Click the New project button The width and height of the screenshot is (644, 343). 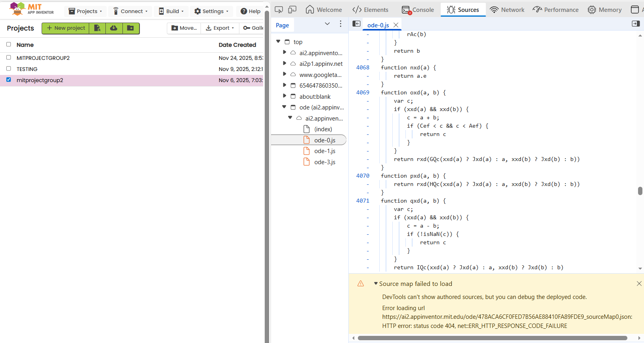click(66, 28)
